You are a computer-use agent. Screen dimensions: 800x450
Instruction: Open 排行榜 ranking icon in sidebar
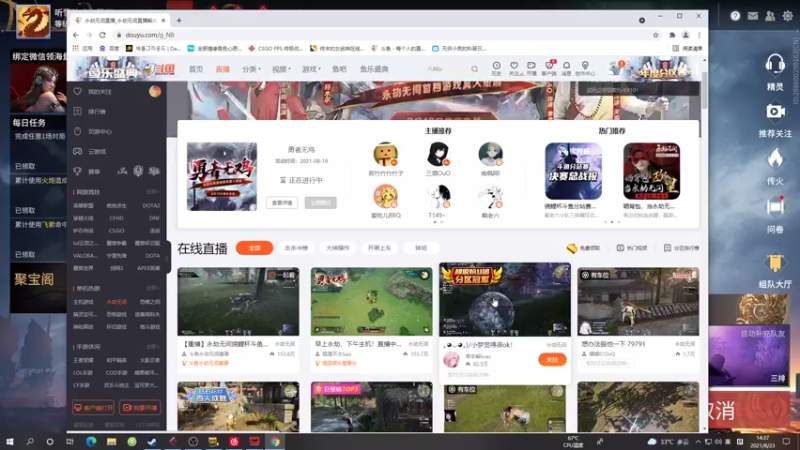(x=78, y=111)
